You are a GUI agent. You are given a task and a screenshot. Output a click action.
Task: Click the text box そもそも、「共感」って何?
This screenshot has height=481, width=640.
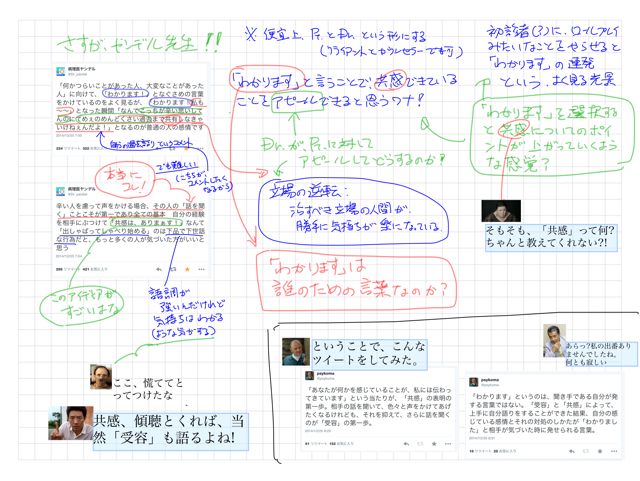(x=551, y=238)
